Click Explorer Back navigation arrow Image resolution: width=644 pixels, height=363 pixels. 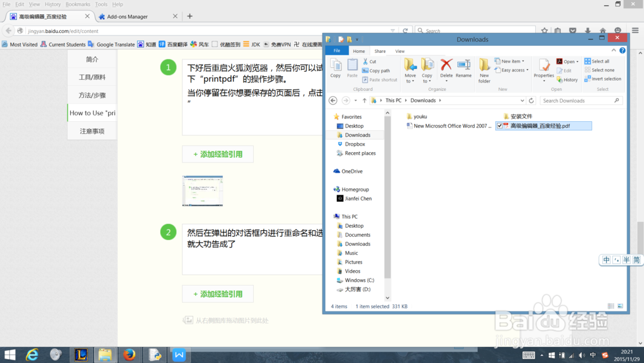(333, 101)
